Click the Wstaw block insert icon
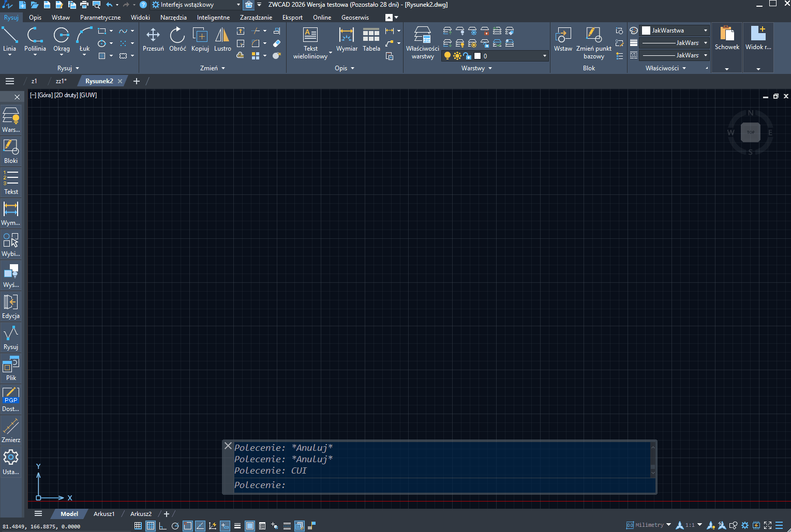Image resolution: width=791 pixels, height=532 pixels. 563,40
